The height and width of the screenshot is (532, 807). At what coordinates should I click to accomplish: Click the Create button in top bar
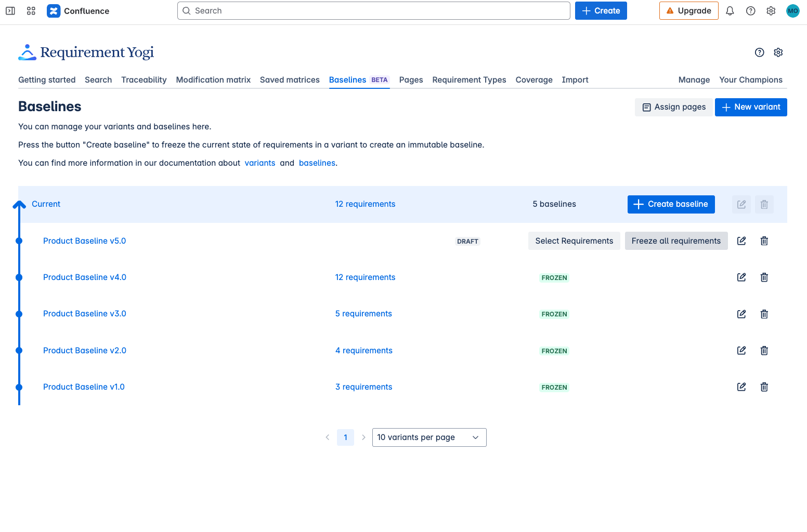pyautogui.click(x=601, y=11)
